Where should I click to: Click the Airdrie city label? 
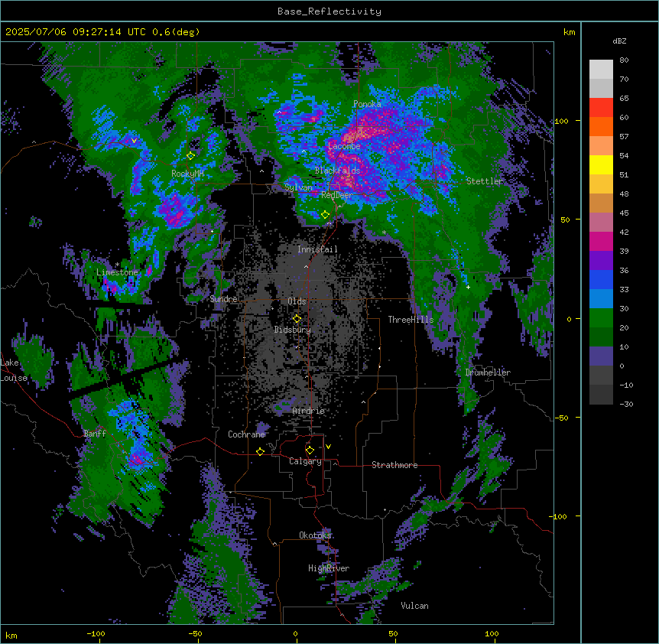(309, 411)
